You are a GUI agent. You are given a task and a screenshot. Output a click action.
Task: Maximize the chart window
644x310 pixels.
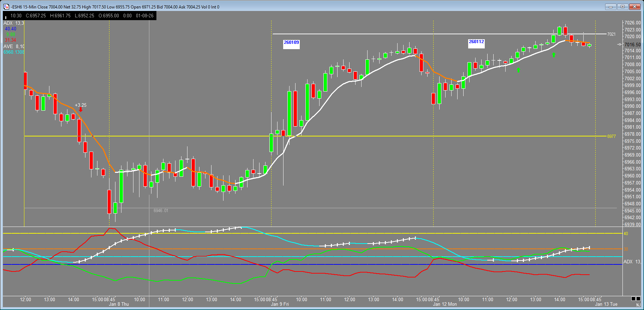[622, 7]
